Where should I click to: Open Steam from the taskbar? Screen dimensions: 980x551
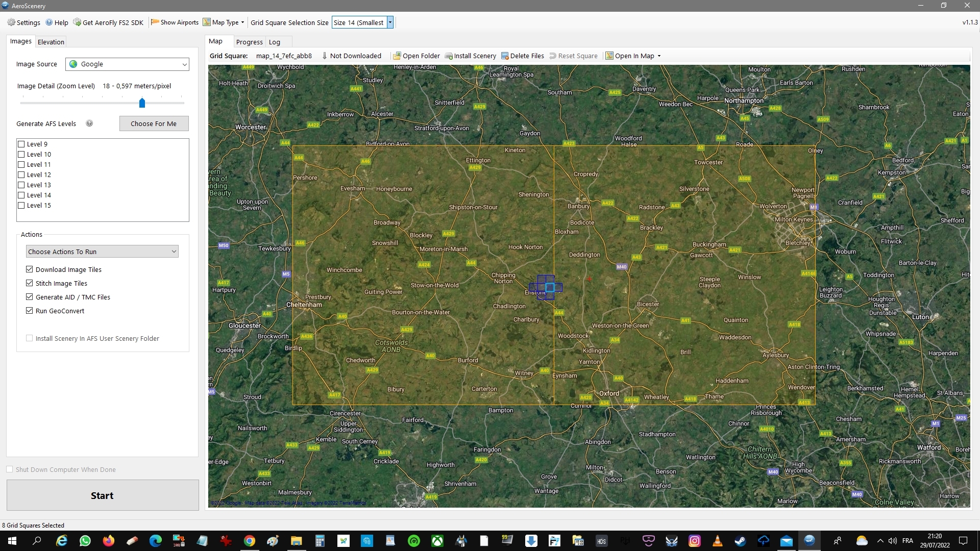pyautogui.click(x=740, y=541)
